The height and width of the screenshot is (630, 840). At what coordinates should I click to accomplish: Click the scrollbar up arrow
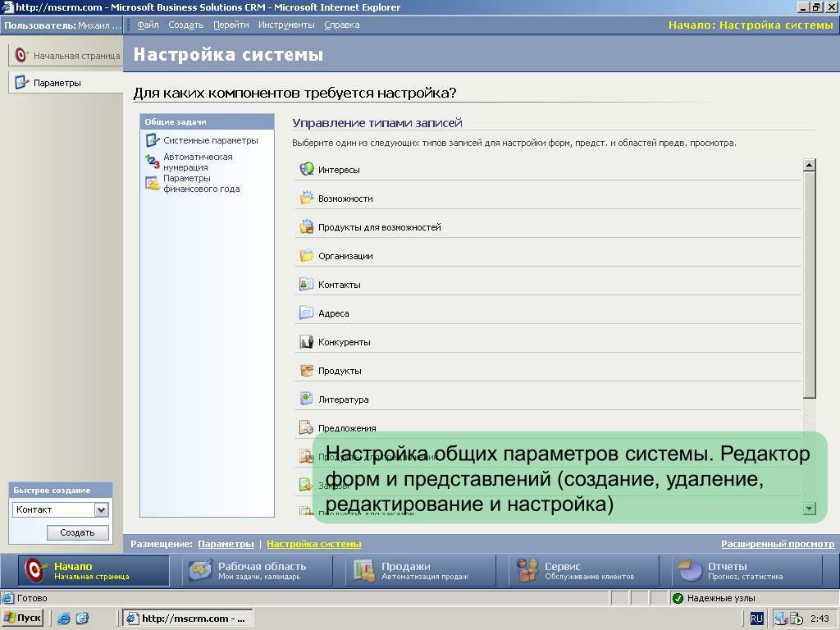(809, 165)
